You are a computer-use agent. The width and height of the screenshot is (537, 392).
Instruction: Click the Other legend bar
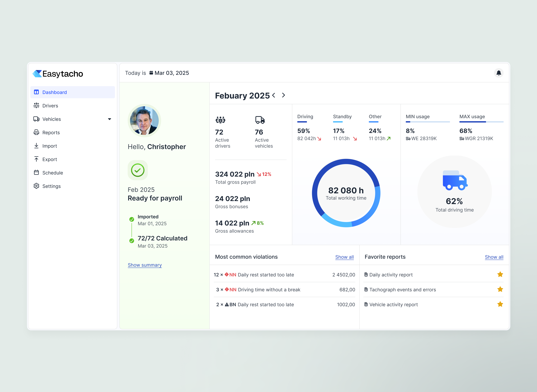click(374, 122)
